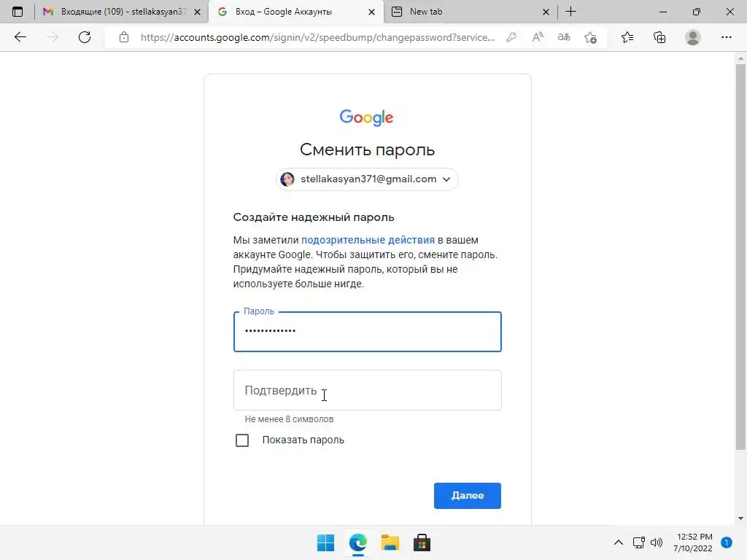Image resolution: width=747 pixels, height=560 pixels.
Task: Open the saved passwords key icon
Action: click(511, 37)
